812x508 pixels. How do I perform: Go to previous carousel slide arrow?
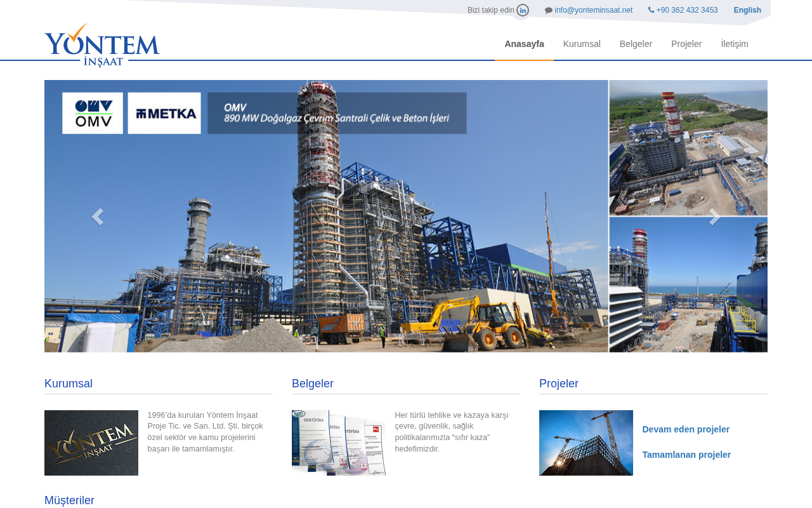click(97, 217)
